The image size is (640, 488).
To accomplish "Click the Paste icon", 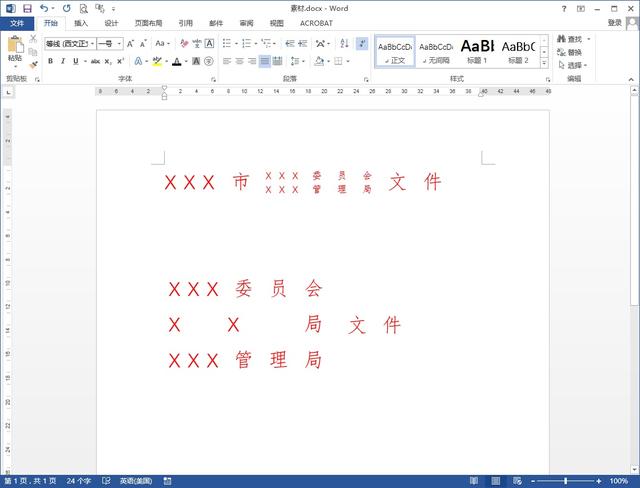I will coord(15,45).
